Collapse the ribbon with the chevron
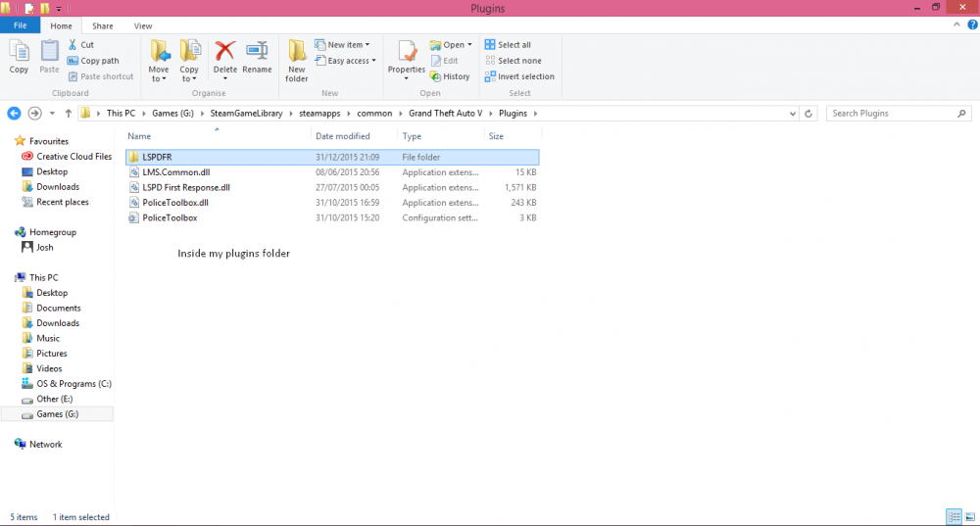 click(956, 25)
